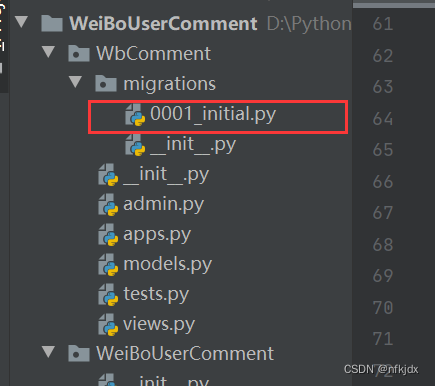Open apps.py in the tree
This screenshot has width=435, height=386.
pos(157,235)
